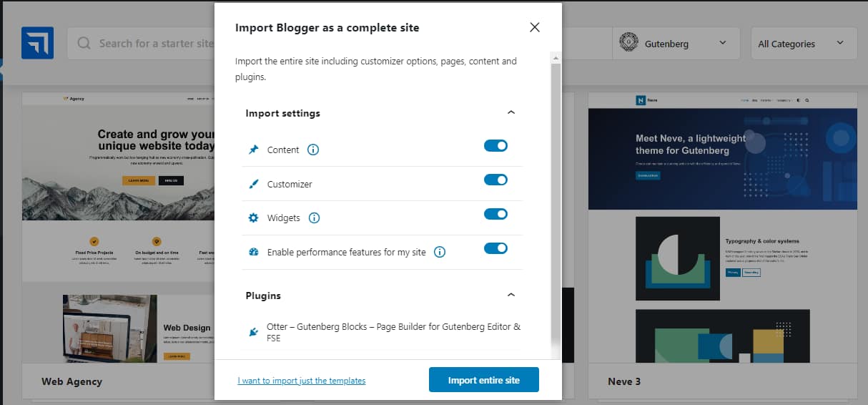Screen dimensions: 868x405
Task: Click the Customizer paintbrush icon
Action: point(253,184)
